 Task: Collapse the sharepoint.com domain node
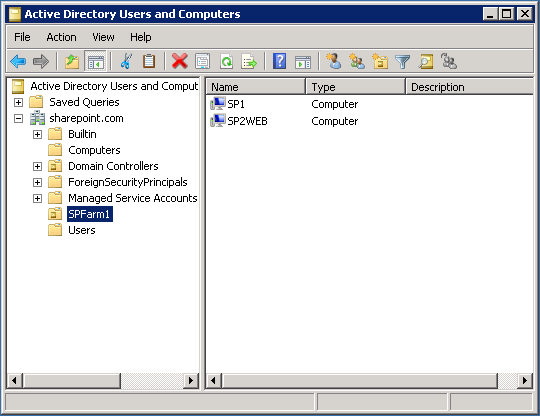(x=19, y=118)
